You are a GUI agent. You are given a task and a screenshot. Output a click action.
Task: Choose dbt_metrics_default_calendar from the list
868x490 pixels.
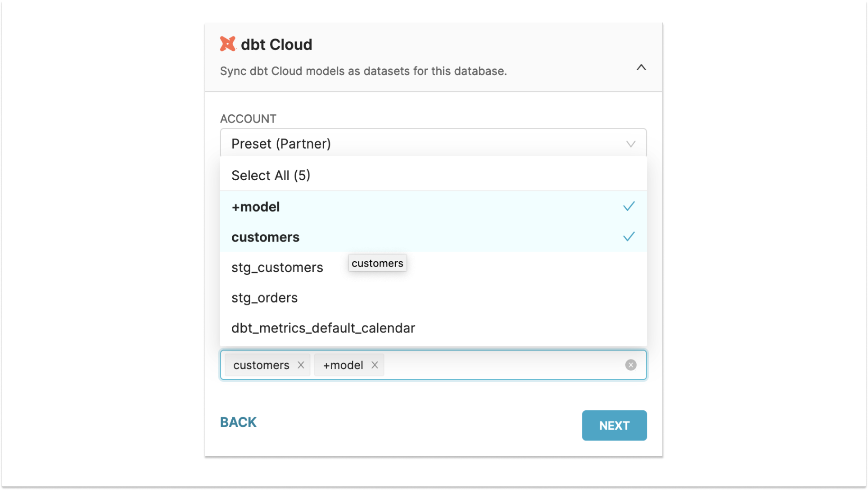click(323, 328)
